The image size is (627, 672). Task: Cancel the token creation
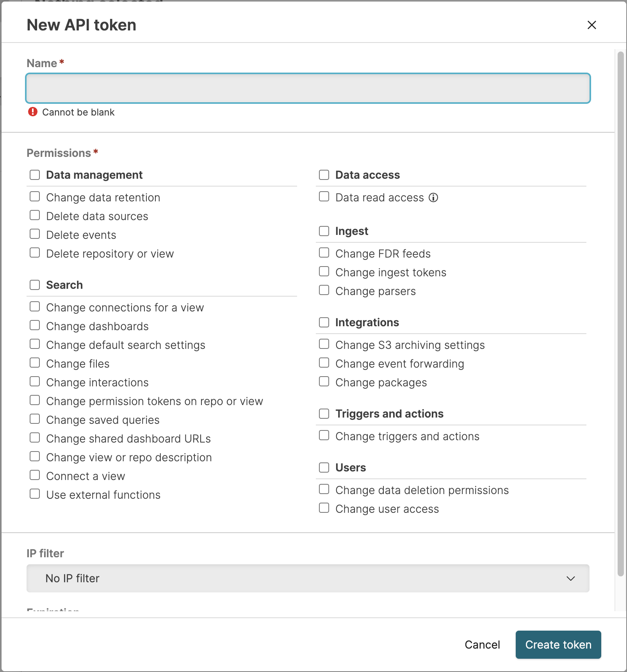coord(482,644)
